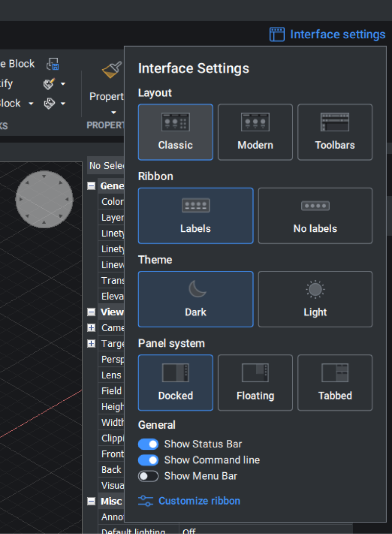Select ribbon with Labels
This screenshot has width=392, height=534.
click(x=196, y=216)
